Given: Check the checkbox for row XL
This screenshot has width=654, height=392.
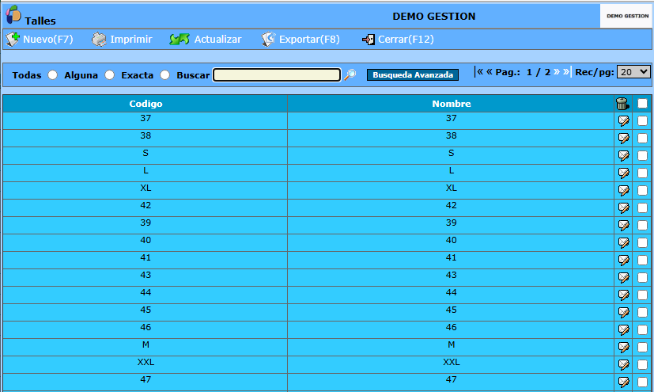Looking at the screenshot, I should pos(642,191).
